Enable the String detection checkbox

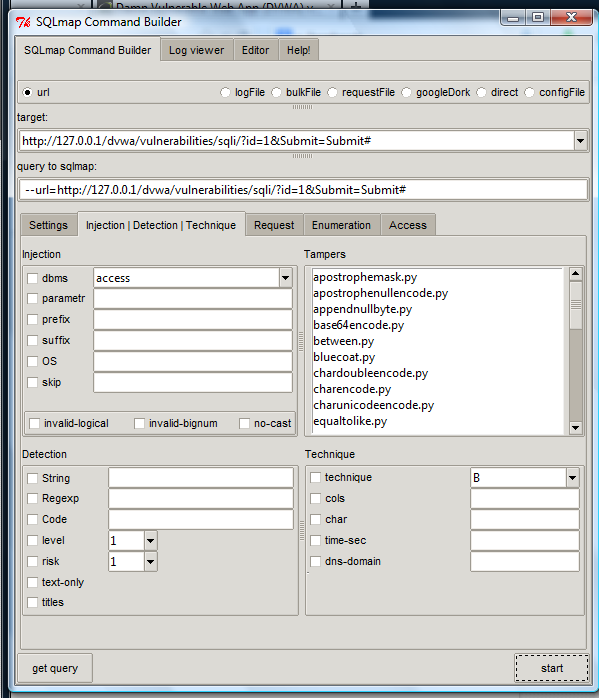[x=32, y=478]
